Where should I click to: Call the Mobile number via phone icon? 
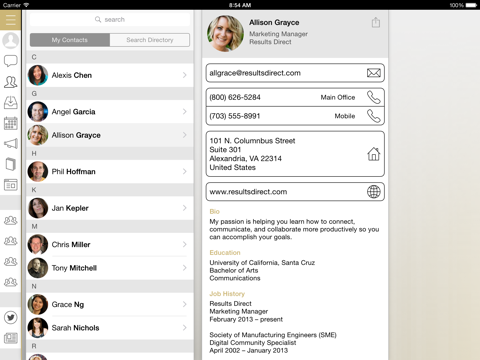374,116
